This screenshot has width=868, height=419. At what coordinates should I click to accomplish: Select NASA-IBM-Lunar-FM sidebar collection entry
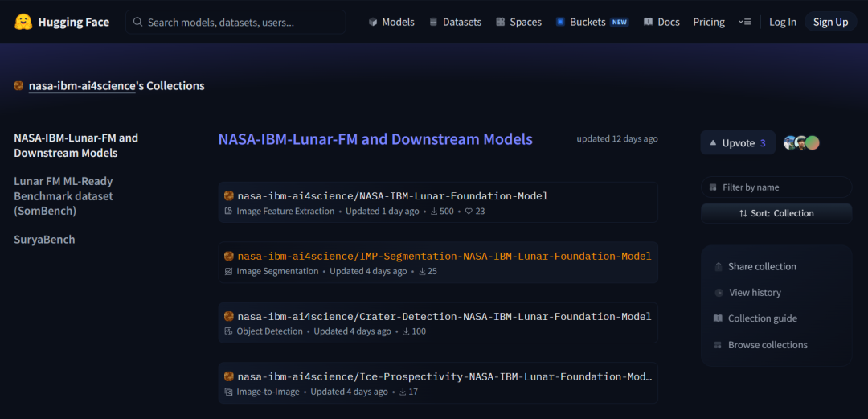76,146
